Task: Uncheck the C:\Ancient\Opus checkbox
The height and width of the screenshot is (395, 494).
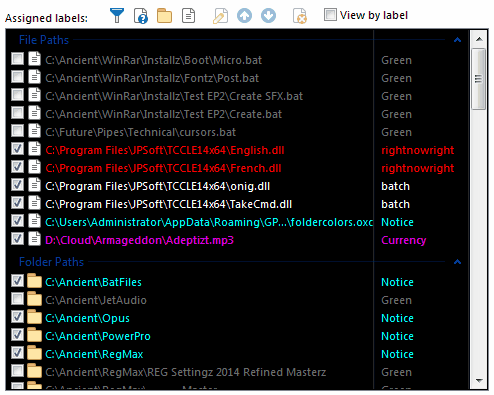Action: [17, 317]
